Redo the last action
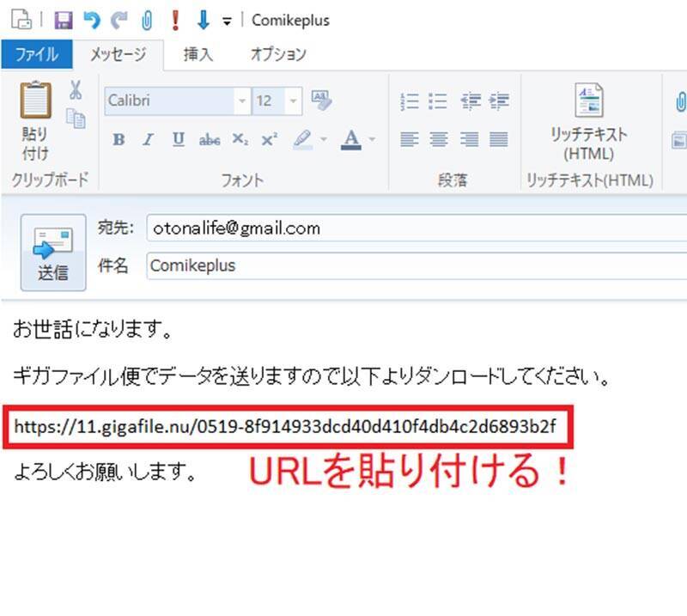Image resolution: width=687 pixels, height=616 pixels. pyautogui.click(x=119, y=20)
